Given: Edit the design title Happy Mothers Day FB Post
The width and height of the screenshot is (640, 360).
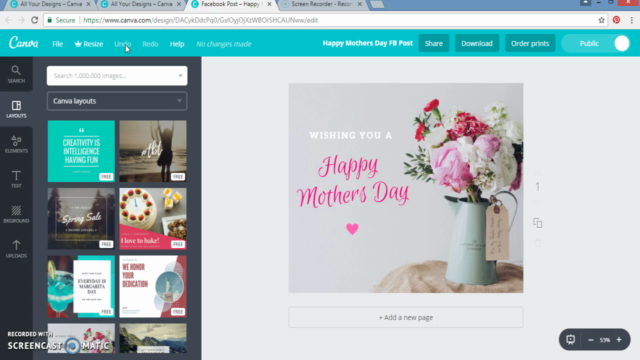Looking at the screenshot, I should [367, 43].
